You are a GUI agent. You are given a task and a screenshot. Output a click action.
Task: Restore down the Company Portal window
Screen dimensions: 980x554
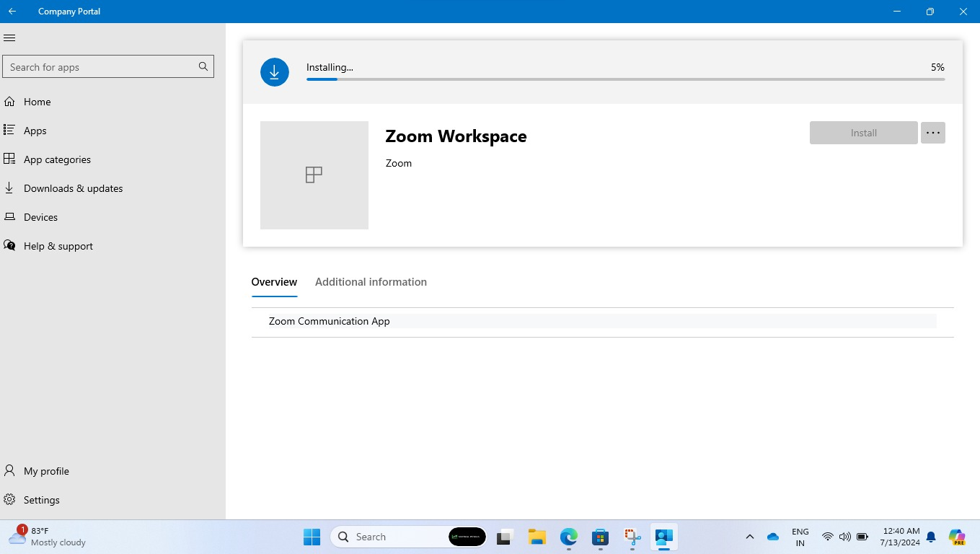(930, 12)
